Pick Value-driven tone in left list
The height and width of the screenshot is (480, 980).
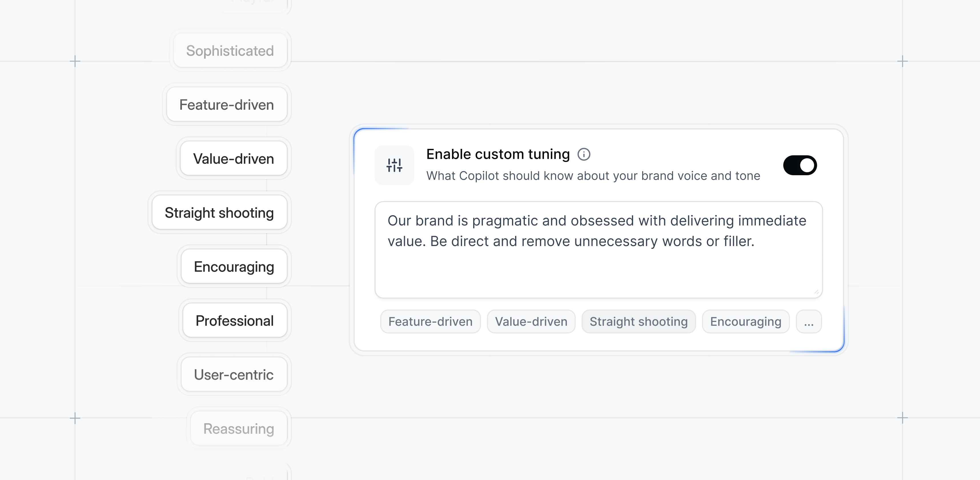coord(233,159)
